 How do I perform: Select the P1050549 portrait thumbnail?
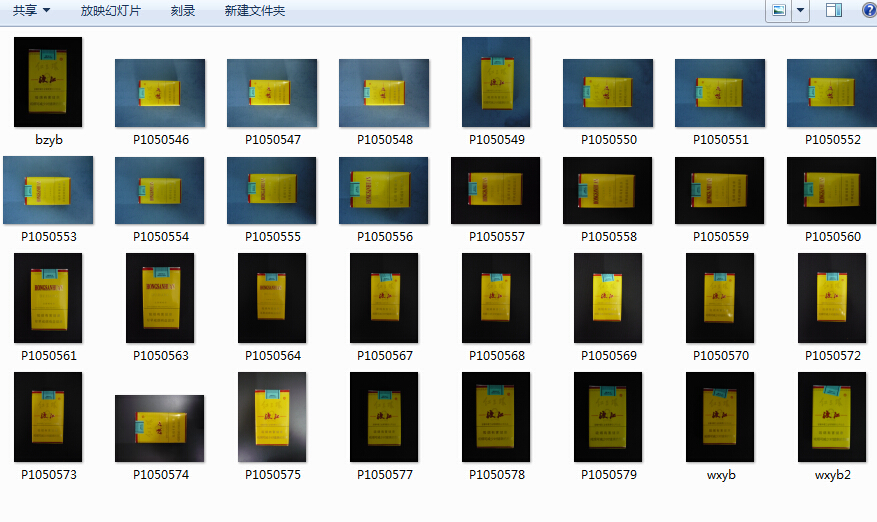tap(496, 82)
